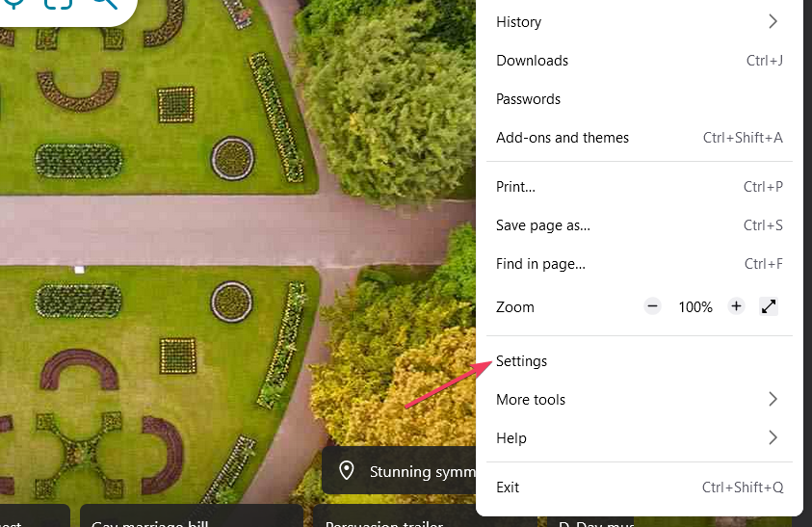Click the location pin icon on caption

(x=347, y=470)
